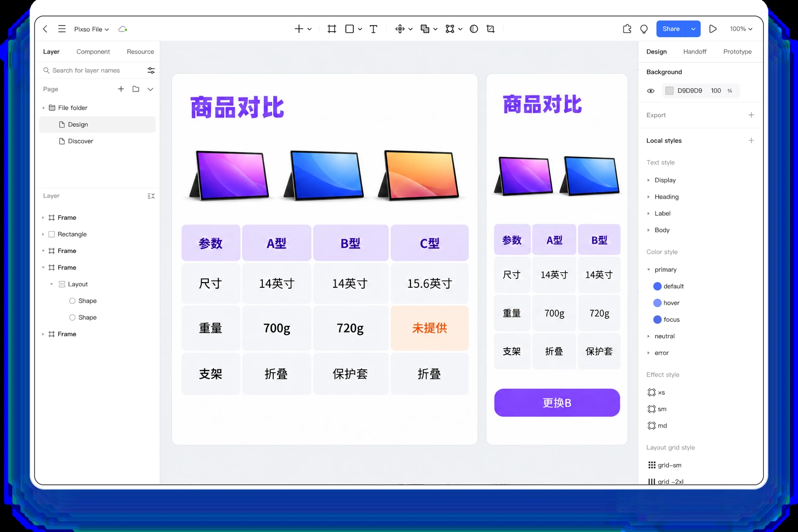Add a new page with plus
The image size is (798, 532).
tap(121, 89)
